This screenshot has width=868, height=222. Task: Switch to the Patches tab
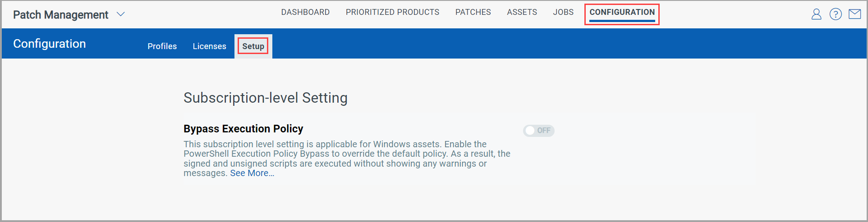pos(473,12)
